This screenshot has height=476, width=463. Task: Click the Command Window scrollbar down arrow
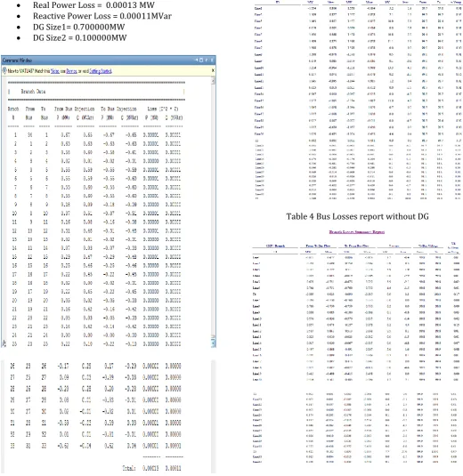tap(214, 343)
